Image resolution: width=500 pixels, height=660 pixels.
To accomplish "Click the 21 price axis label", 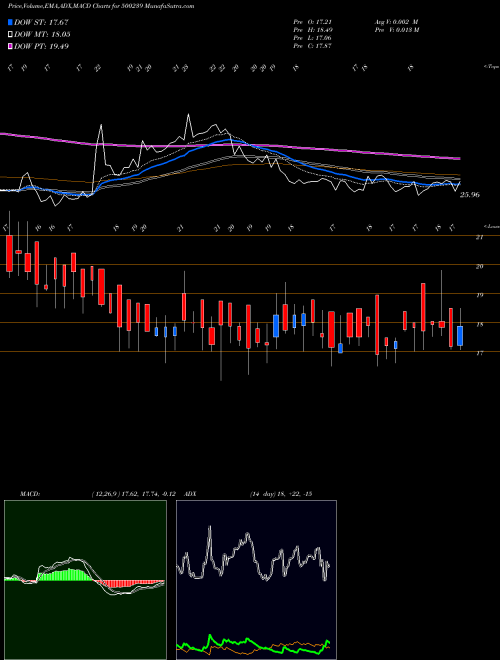I will point(479,237).
